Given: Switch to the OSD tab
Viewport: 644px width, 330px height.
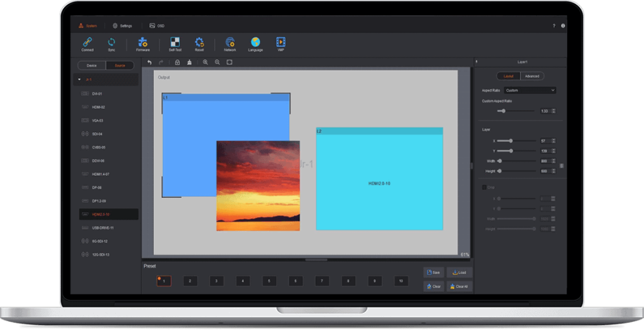Looking at the screenshot, I should (x=157, y=26).
